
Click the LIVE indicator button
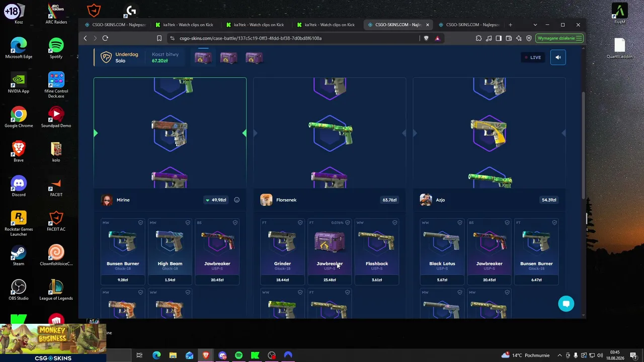(532, 57)
